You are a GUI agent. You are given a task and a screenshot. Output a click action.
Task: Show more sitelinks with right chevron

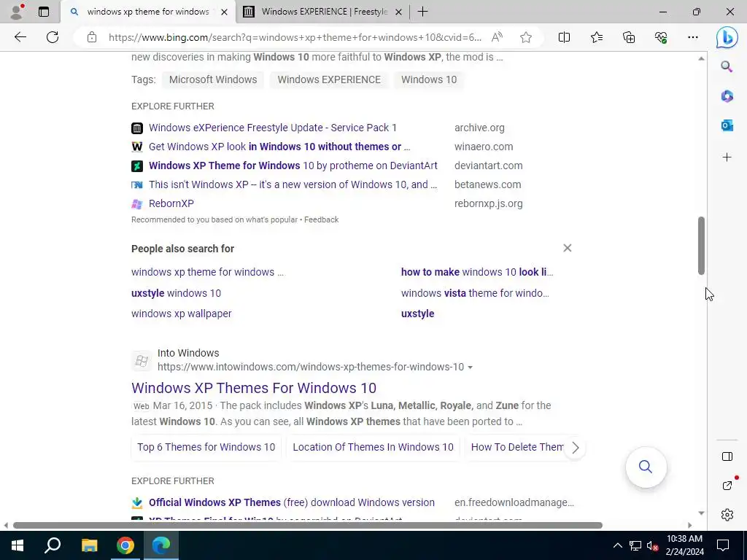tap(575, 448)
